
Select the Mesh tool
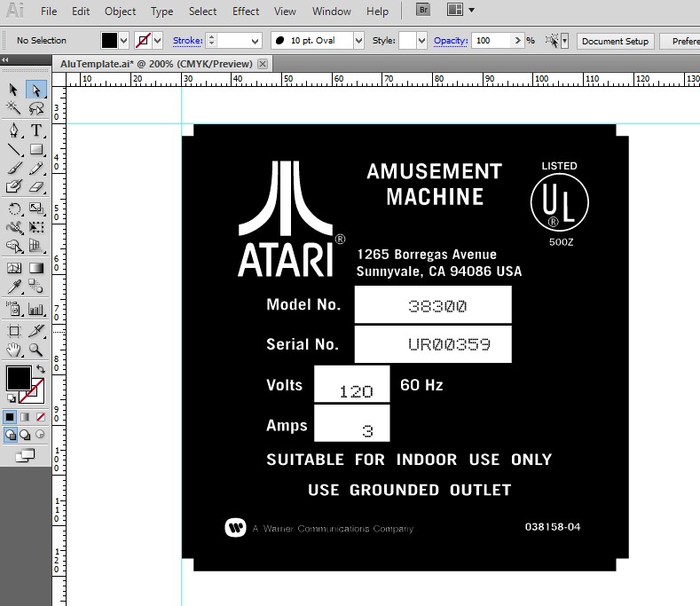click(13, 268)
